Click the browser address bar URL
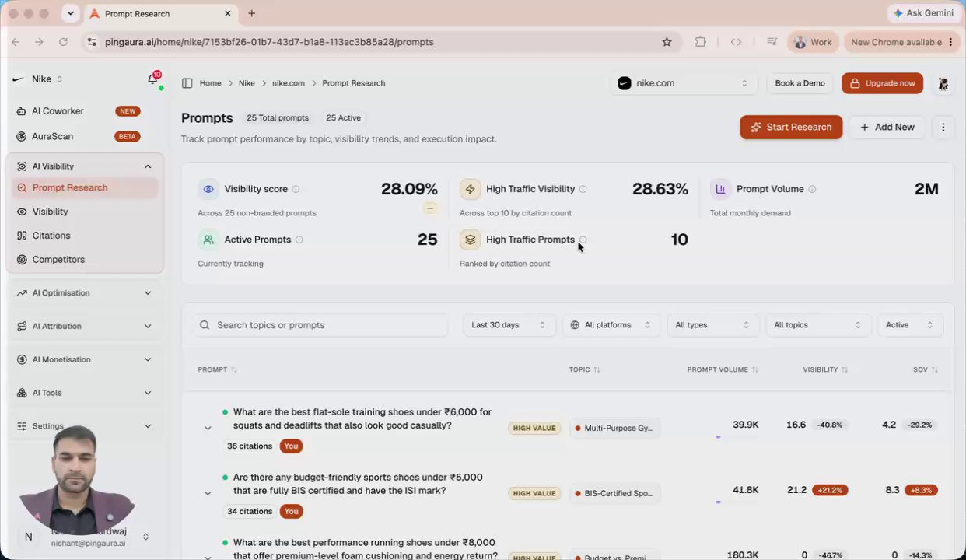Screen dimensions: 966x560 (269, 42)
